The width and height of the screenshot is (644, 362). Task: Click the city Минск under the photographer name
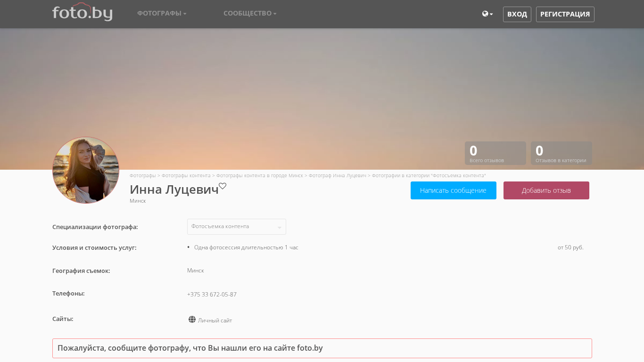tap(138, 201)
